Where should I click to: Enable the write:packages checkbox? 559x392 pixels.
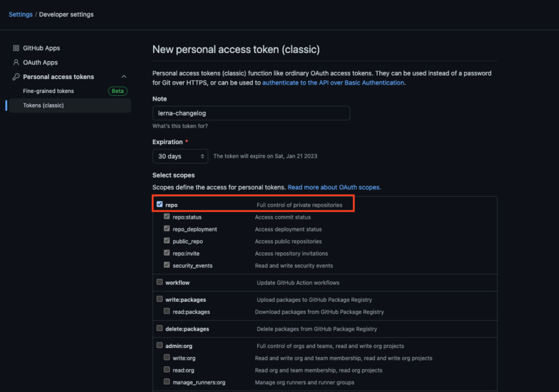[159, 299]
